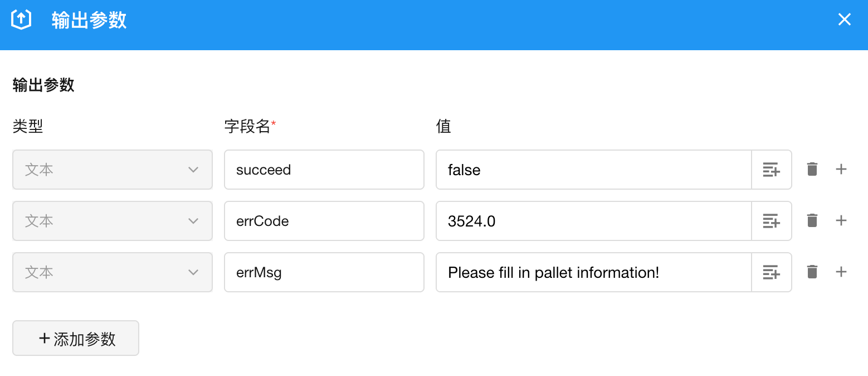Click insert-variable icon in errMsg value row
The height and width of the screenshot is (376, 868).
pyautogui.click(x=771, y=272)
